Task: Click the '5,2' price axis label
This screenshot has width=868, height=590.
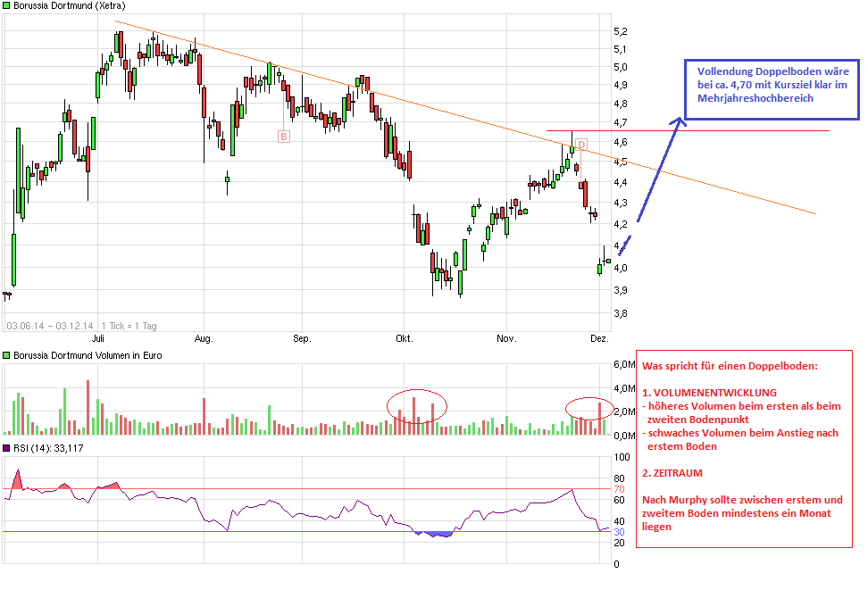Action: tap(621, 31)
